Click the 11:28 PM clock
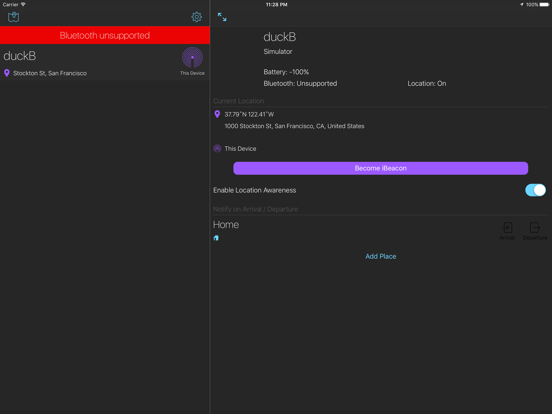Image resolution: width=552 pixels, height=414 pixels. click(x=276, y=5)
